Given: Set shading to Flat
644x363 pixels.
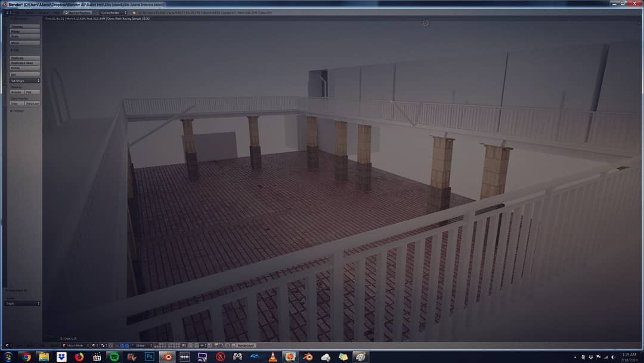Looking at the screenshot, I should [x=32, y=92].
